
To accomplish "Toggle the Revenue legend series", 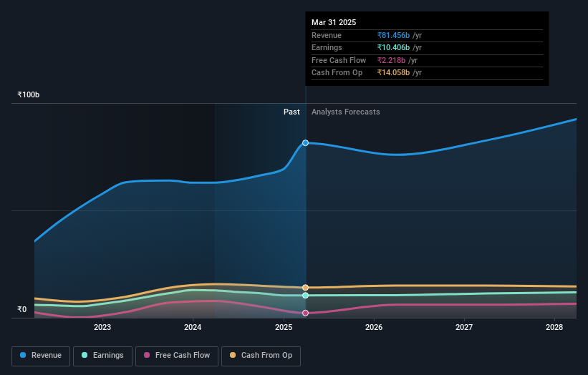I will pyautogui.click(x=41, y=356).
